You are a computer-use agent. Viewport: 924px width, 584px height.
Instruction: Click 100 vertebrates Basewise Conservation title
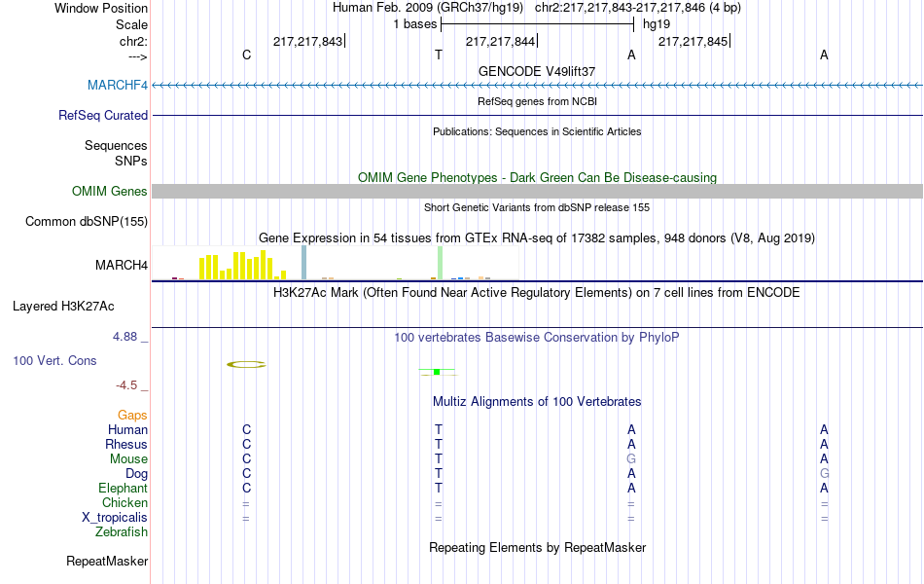537,338
